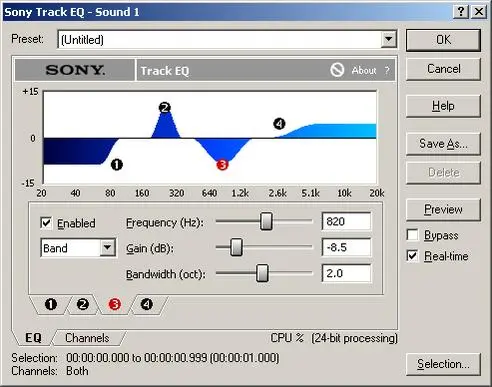The width and height of the screenshot is (492, 387).
Task: Switch to the Channels tab
Action: tap(87, 338)
